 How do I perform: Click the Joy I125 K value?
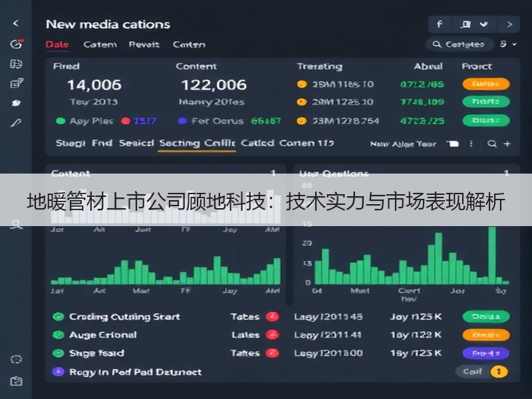(x=416, y=317)
